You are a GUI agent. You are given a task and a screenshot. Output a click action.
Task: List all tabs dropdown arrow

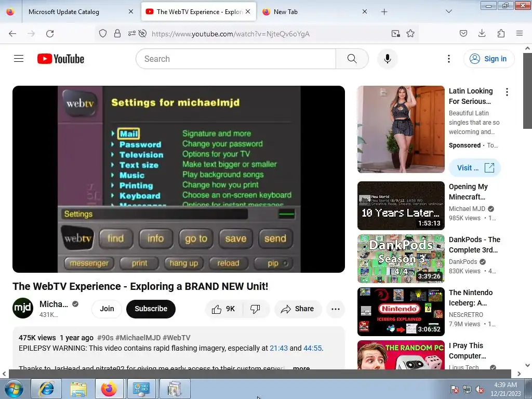pyautogui.click(x=449, y=11)
